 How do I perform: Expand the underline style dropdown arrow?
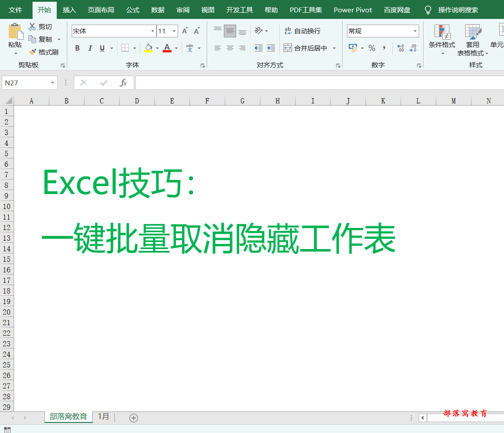click(x=112, y=48)
